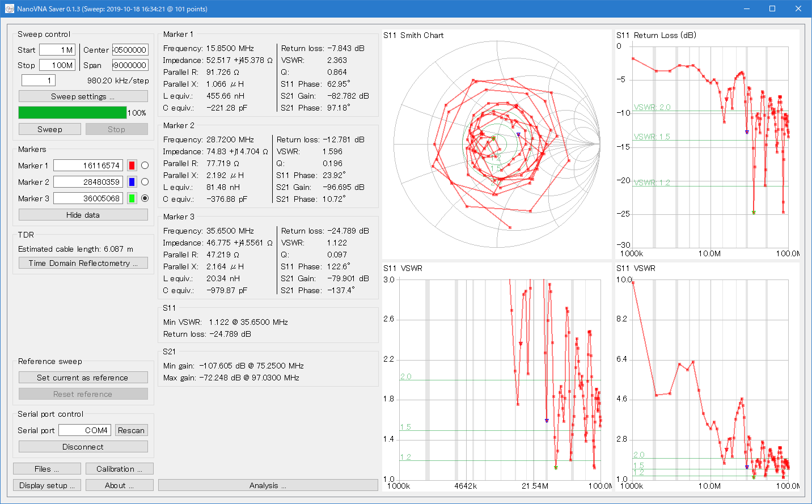Open Display setup window
This screenshot has height=504, width=812.
pos(47,485)
